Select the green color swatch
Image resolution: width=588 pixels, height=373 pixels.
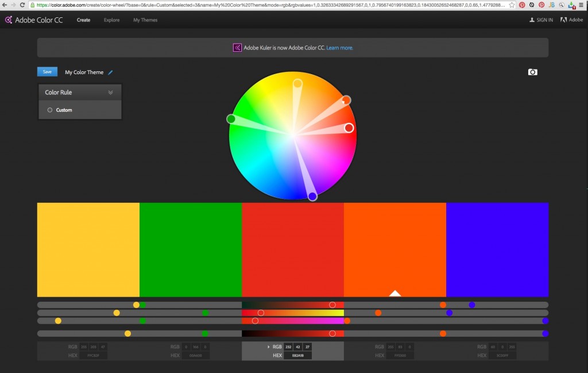[x=191, y=249]
